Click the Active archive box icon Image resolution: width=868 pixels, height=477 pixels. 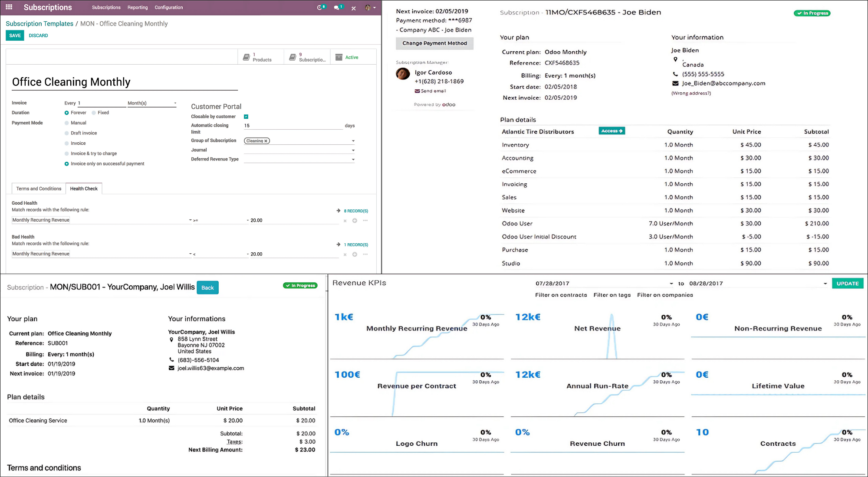point(339,57)
